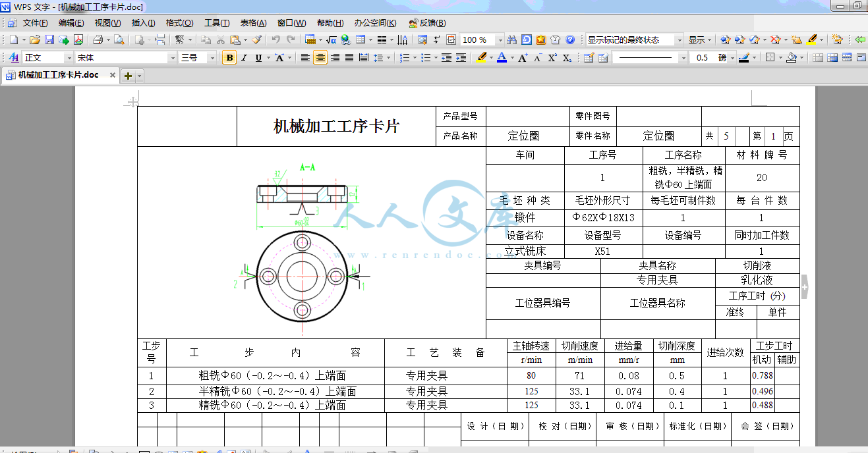
Task: Create a new blank document
Action: [x=14, y=40]
